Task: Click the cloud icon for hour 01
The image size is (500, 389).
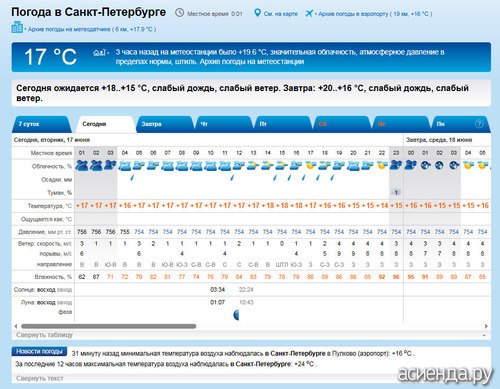Action: point(82,165)
